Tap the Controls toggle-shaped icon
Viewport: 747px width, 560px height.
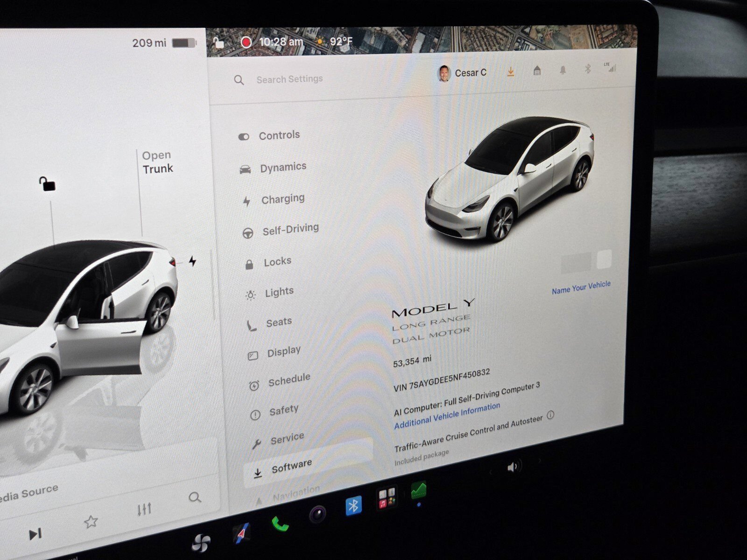[x=244, y=137]
